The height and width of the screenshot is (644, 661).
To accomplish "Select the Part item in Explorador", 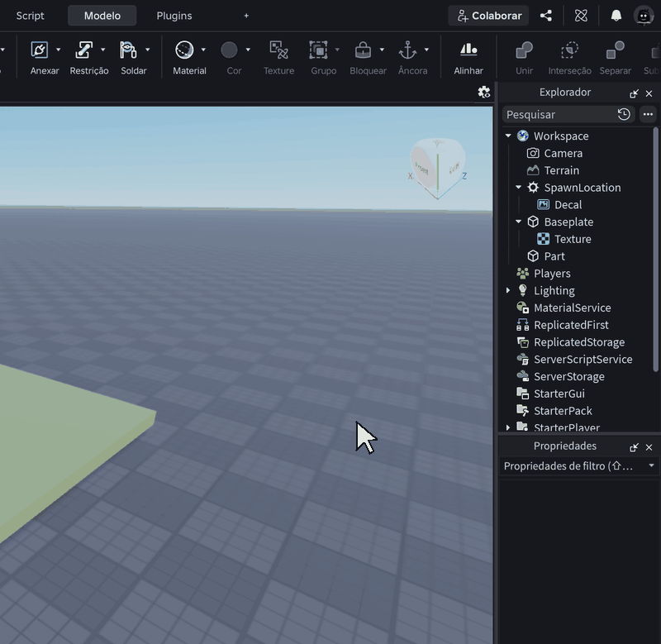I will (x=554, y=256).
